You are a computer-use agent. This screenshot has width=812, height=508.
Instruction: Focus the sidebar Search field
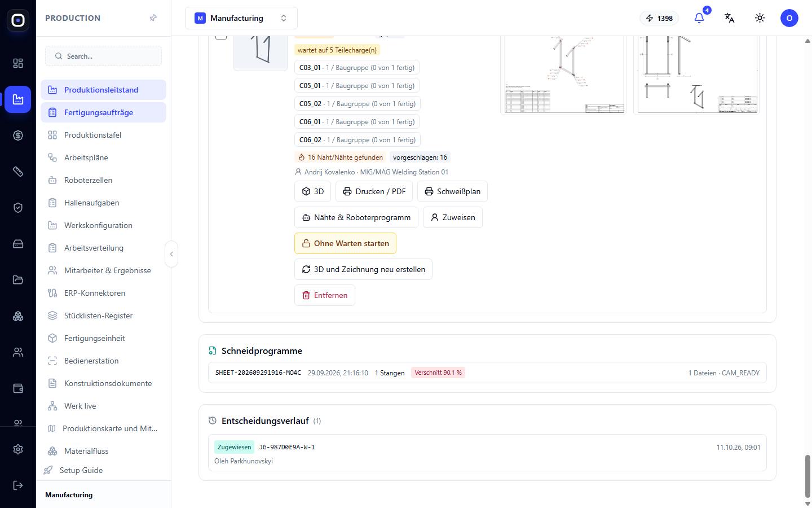pos(103,56)
